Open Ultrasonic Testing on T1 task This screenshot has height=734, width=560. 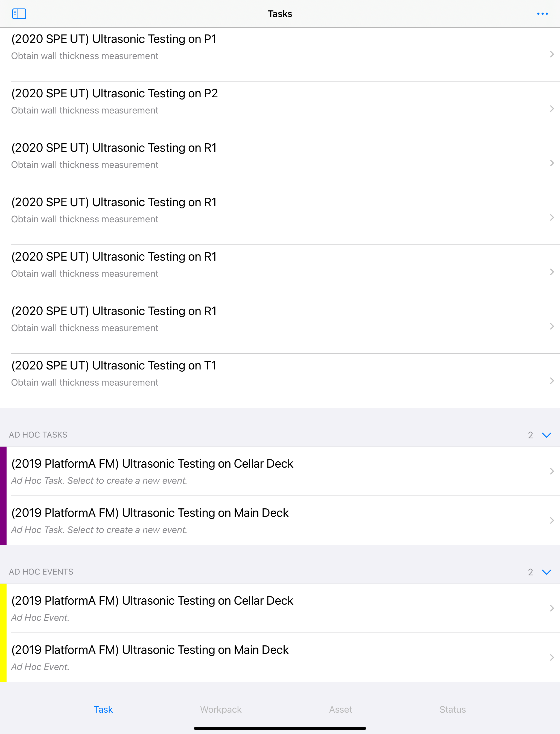coord(280,381)
